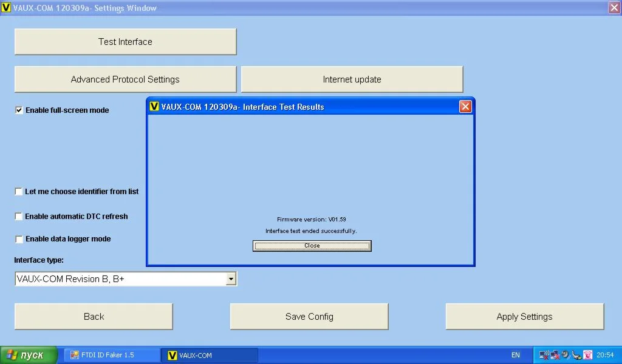622x364 pixels.
Task: Click the 'Interface type:' label
Action: click(39, 260)
